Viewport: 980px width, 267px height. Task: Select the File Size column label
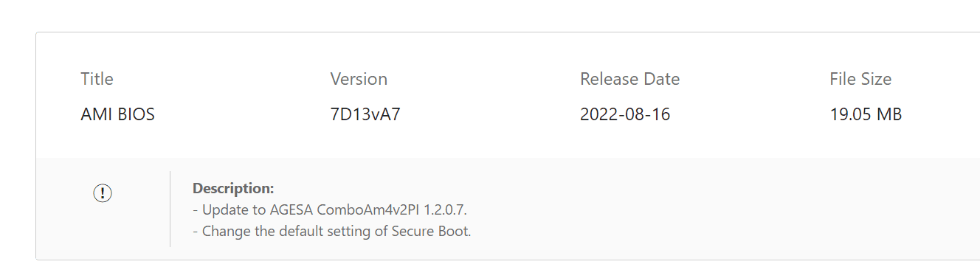pos(860,79)
